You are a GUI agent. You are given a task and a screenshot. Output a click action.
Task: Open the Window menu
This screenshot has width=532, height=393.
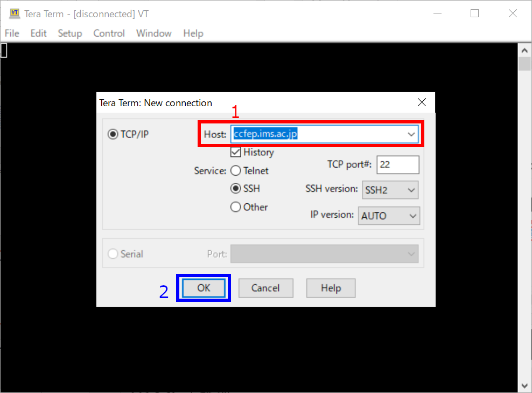(x=153, y=33)
